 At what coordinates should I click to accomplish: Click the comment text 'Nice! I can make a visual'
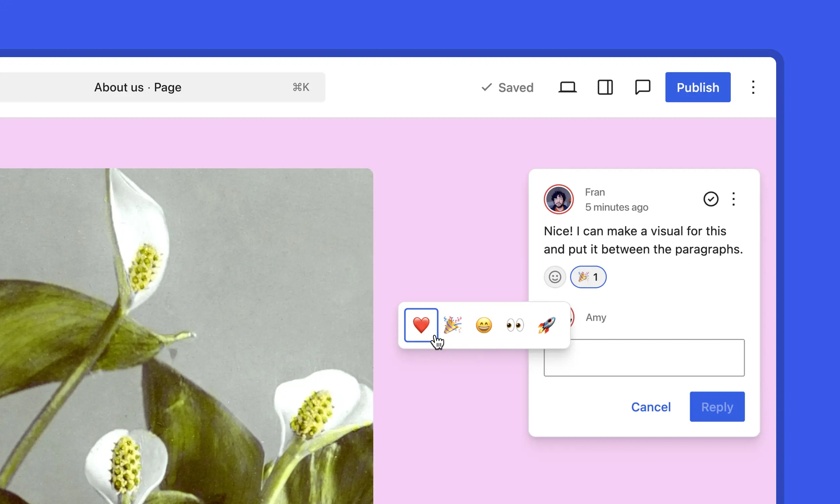[x=613, y=231]
